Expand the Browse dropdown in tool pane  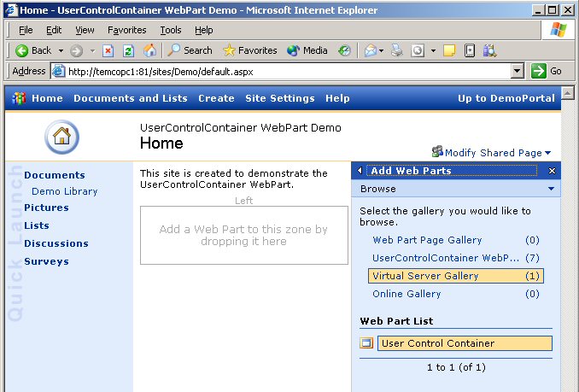(x=551, y=189)
